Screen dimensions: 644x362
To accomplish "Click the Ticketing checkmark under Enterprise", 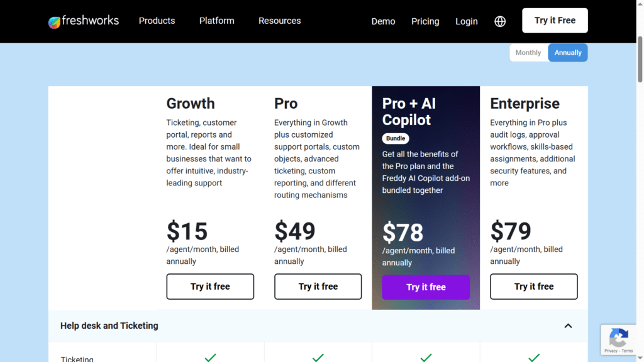I will tap(534, 358).
